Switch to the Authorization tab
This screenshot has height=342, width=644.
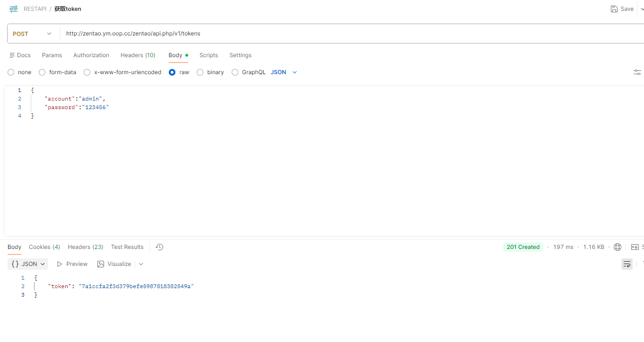[91, 55]
